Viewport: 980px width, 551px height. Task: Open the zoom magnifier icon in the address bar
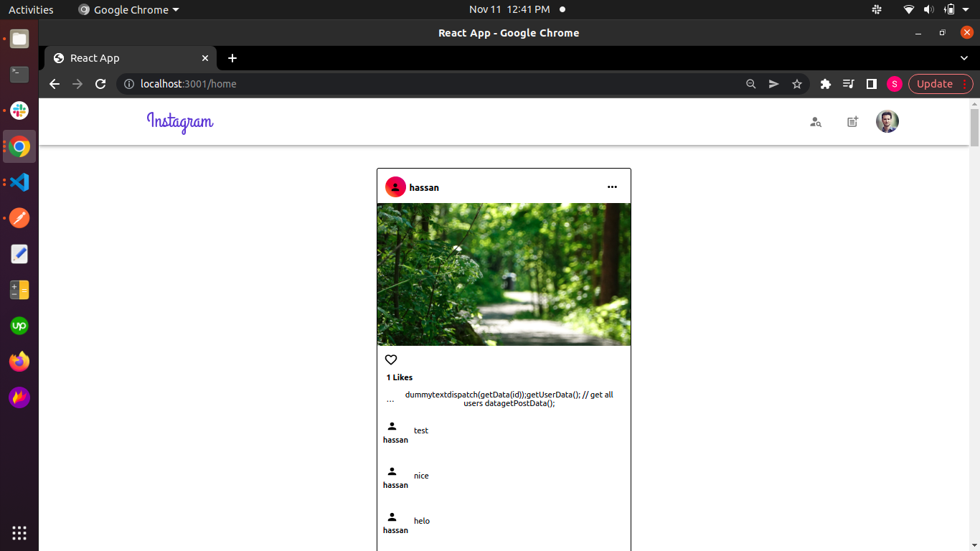click(x=751, y=84)
